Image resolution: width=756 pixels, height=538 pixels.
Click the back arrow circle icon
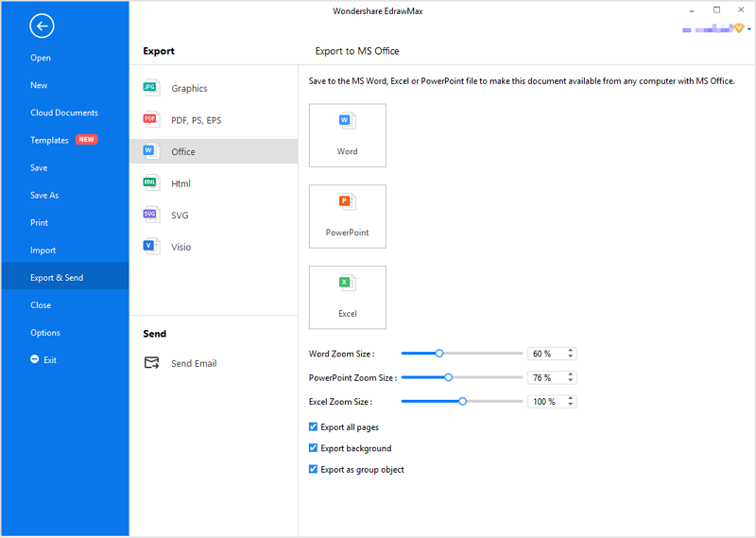pos(42,26)
